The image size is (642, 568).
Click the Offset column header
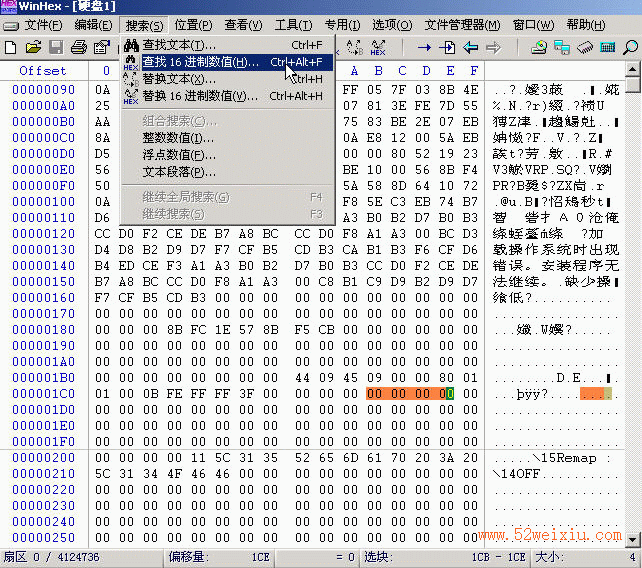point(43,71)
